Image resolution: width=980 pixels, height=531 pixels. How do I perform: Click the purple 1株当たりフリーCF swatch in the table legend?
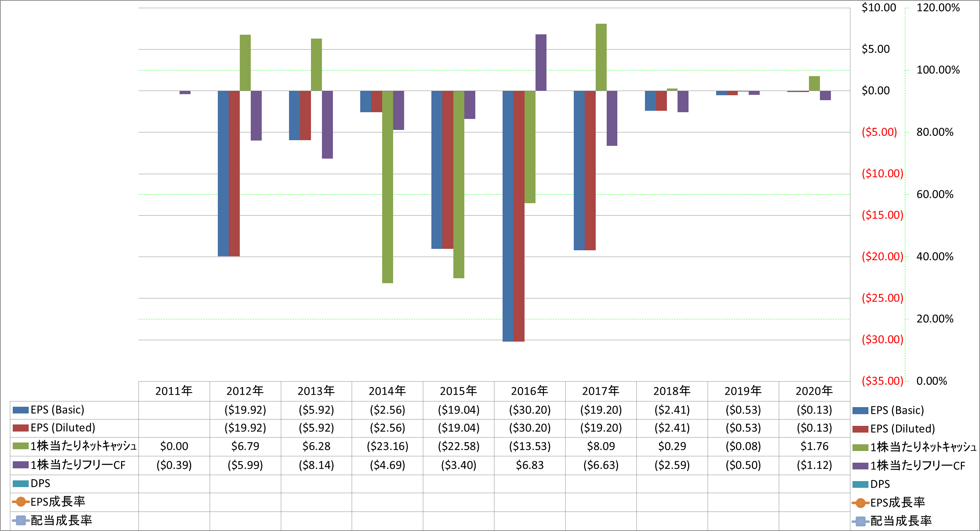21,465
